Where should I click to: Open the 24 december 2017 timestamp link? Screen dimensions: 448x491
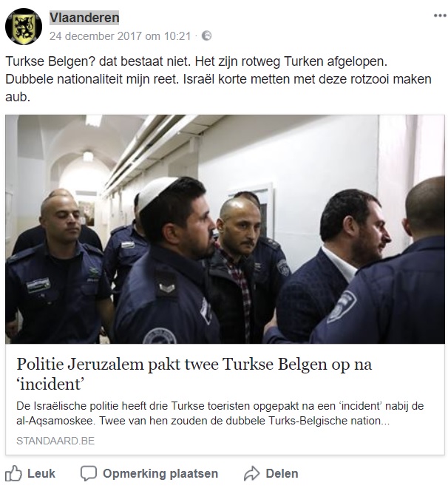[x=120, y=36]
